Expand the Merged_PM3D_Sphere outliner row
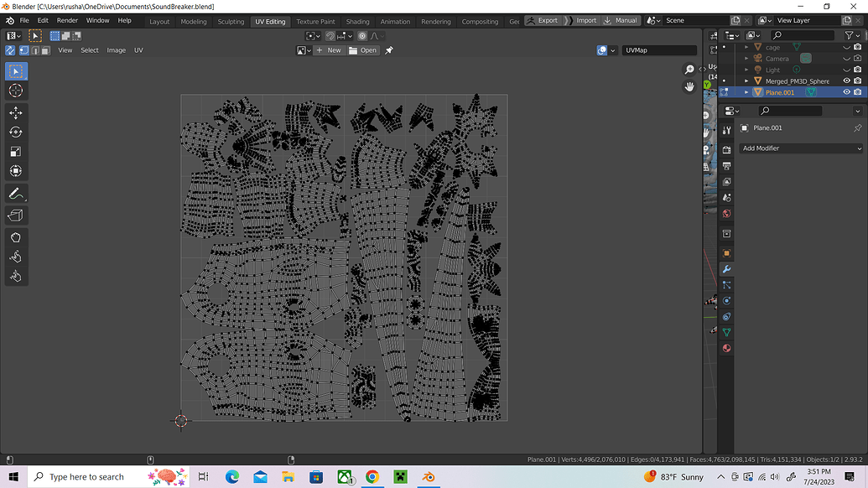868x488 pixels. (x=746, y=80)
